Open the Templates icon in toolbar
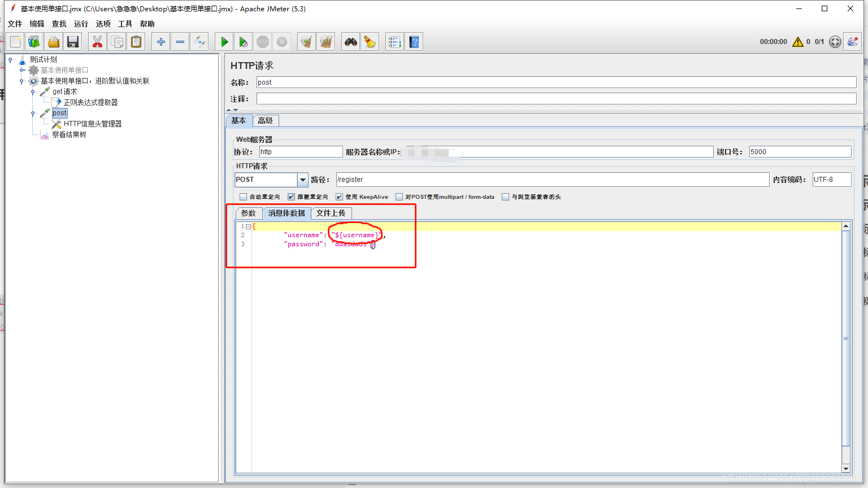Image resolution: width=868 pixels, height=488 pixels. (x=34, y=42)
